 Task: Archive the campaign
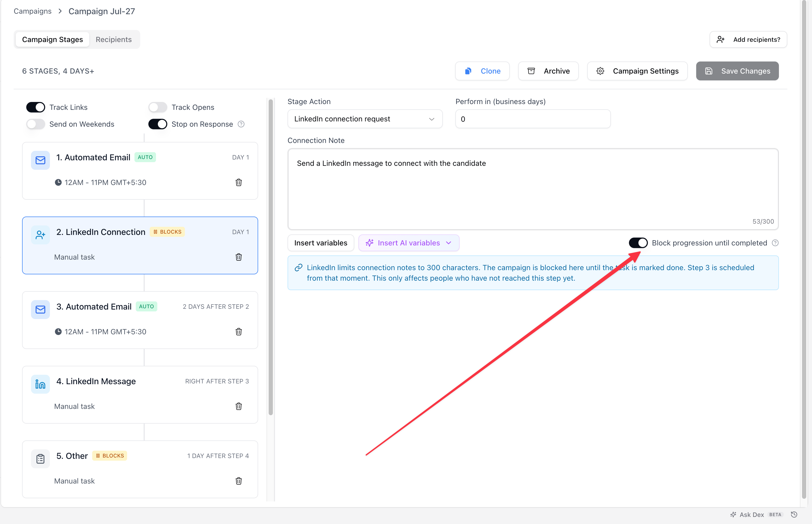click(548, 71)
